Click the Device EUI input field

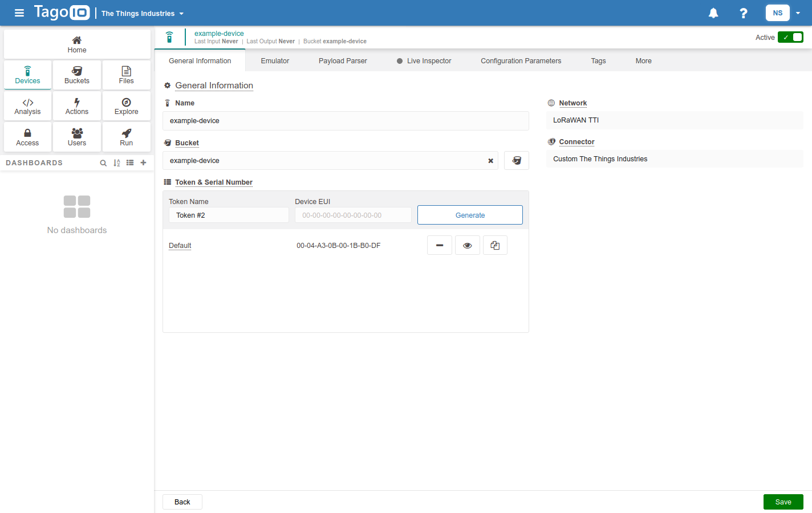click(353, 215)
